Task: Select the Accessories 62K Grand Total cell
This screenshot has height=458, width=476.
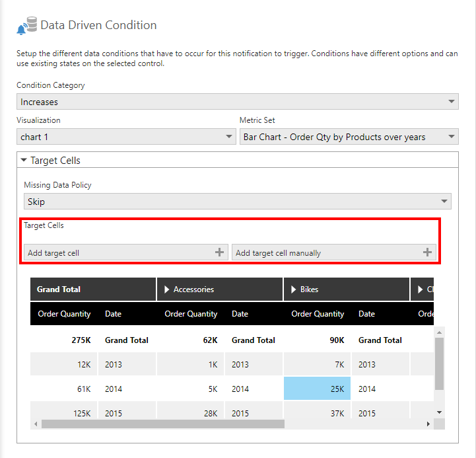Action: (x=191, y=340)
